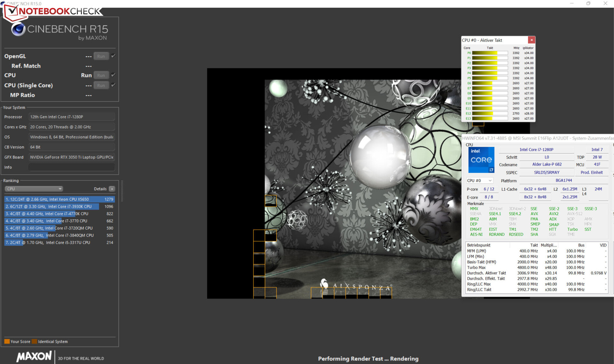Restore the Cinebench window size

pos(588,4)
